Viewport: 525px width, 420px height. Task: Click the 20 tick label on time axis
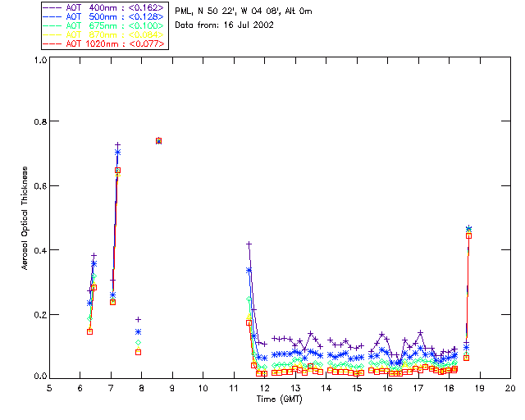point(509,387)
